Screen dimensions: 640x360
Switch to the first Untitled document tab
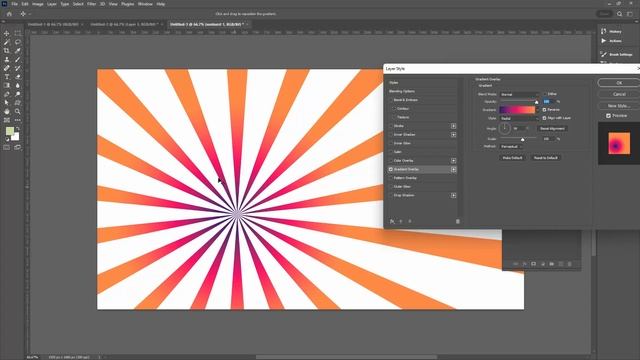tap(53, 24)
